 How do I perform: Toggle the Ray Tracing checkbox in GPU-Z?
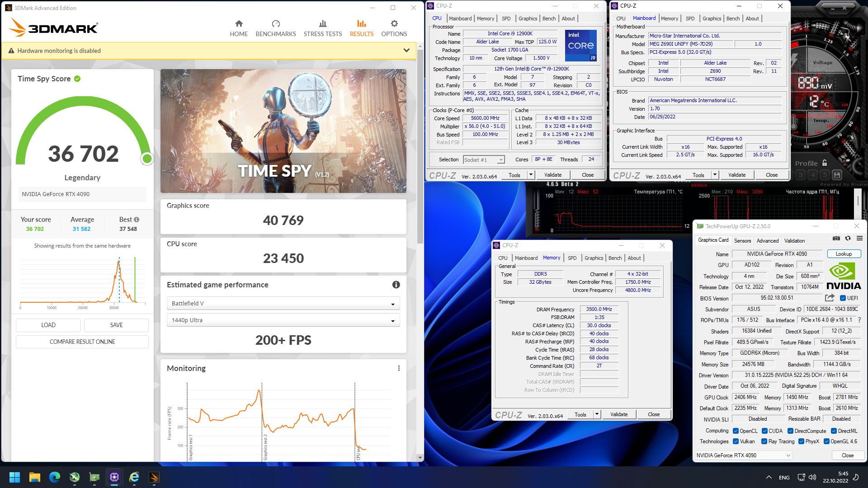pyautogui.click(x=764, y=441)
